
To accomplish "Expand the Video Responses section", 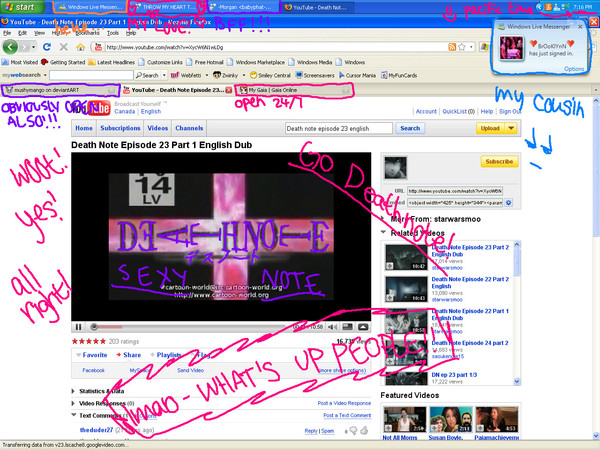I will (73, 403).
